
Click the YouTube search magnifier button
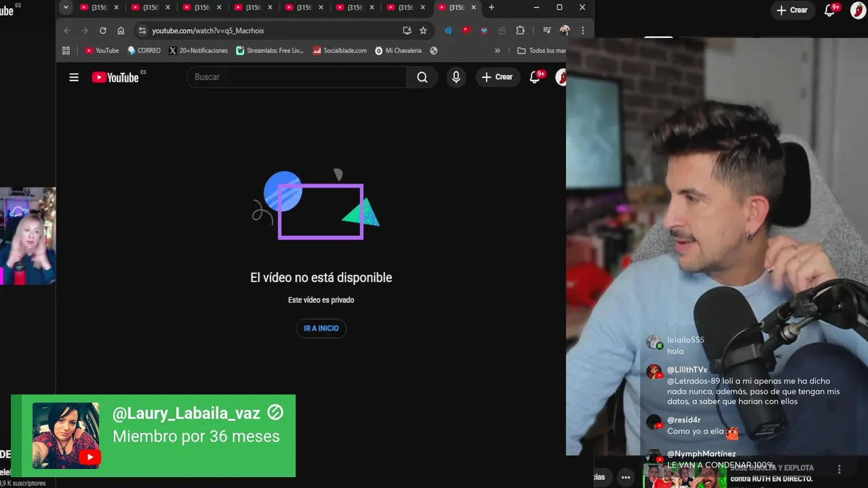click(x=422, y=77)
